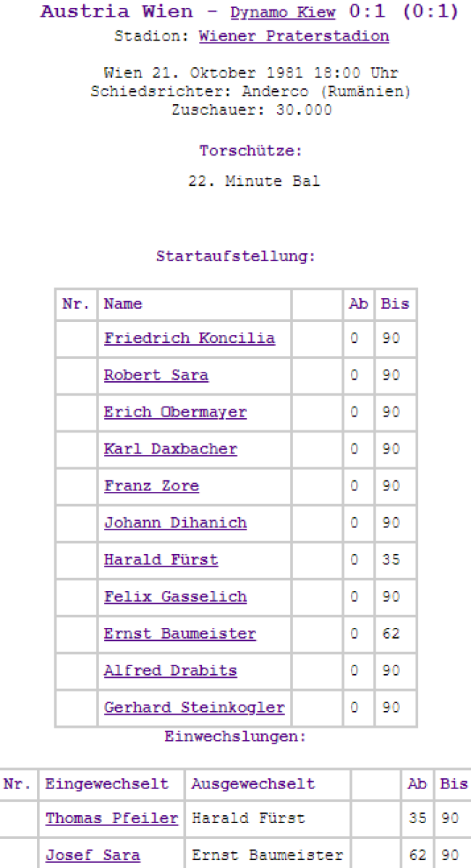Open Erich Obermayer's profile link
The width and height of the screenshot is (471, 868).
tap(175, 412)
